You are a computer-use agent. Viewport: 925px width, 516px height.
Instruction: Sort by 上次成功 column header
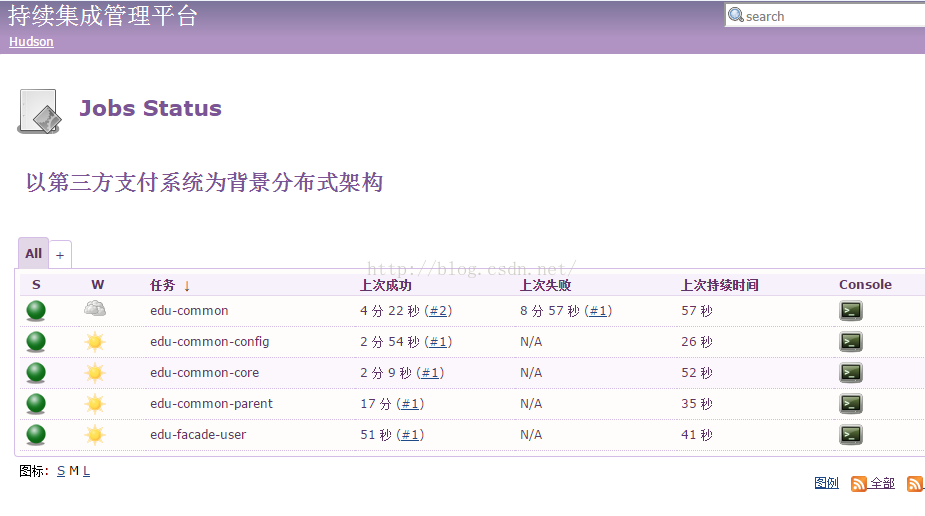[386, 285]
